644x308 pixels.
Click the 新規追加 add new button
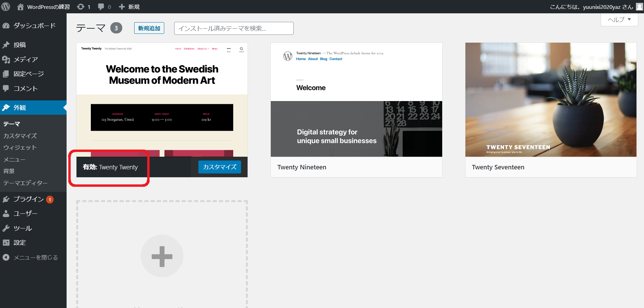(x=149, y=28)
